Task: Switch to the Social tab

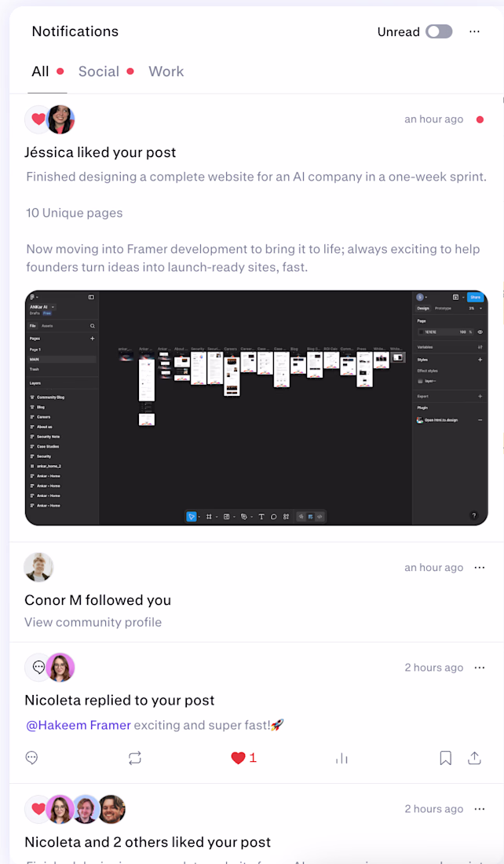Action: click(99, 71)
